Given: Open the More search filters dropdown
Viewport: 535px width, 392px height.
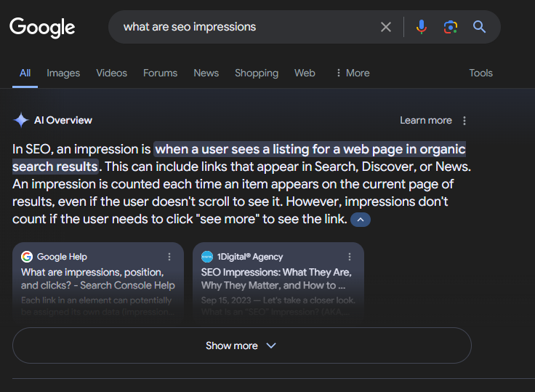Looking at the screenshot, I should point(353,73).
